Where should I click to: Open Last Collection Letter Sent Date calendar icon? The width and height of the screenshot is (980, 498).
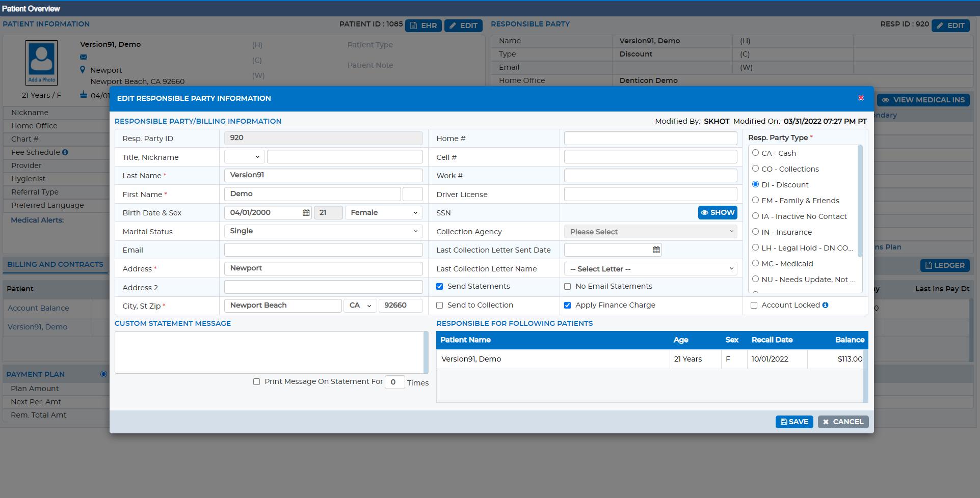(656, 250)
